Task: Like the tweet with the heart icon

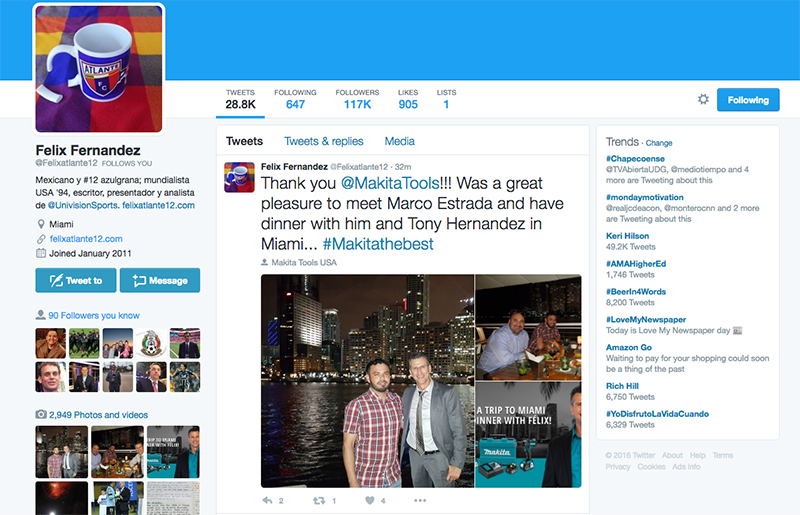Action: (370, 501)
